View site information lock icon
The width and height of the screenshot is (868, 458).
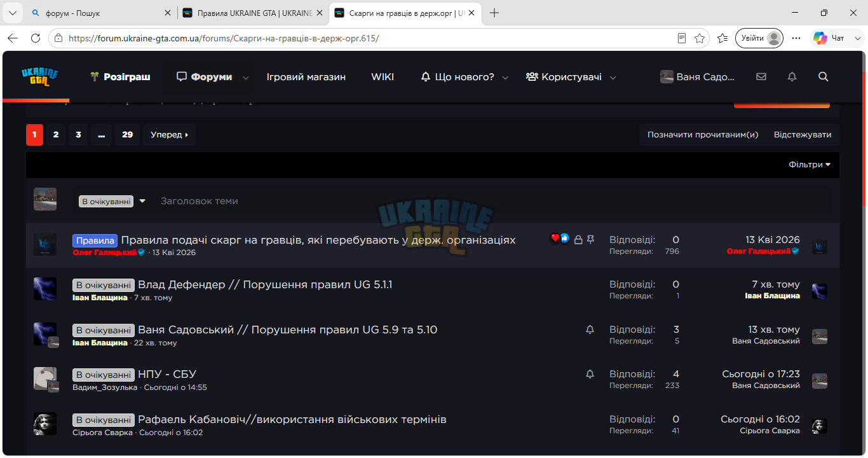pos(58,38)
